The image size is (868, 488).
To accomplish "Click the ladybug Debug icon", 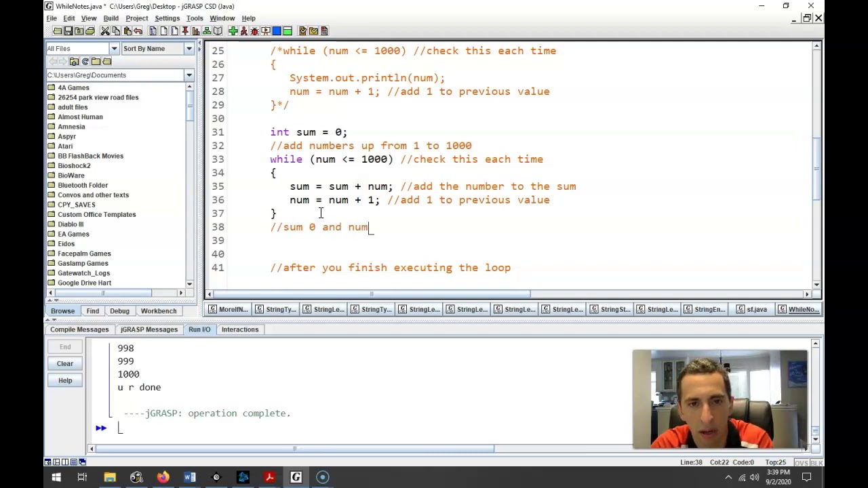I will click(x=254, y=30).
